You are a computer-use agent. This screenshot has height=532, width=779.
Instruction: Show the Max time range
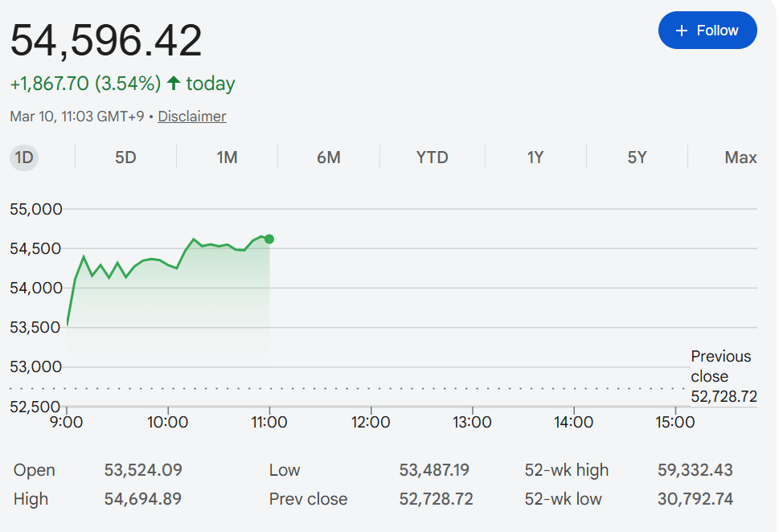pyautogui.click(x=740, y=158)
